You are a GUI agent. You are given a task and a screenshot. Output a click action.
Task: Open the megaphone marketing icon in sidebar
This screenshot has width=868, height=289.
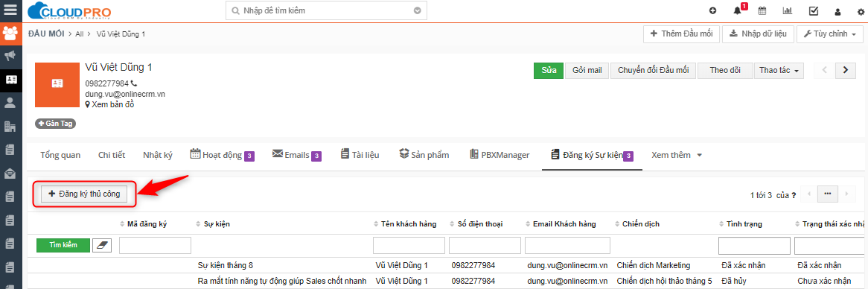click(10, 56)
